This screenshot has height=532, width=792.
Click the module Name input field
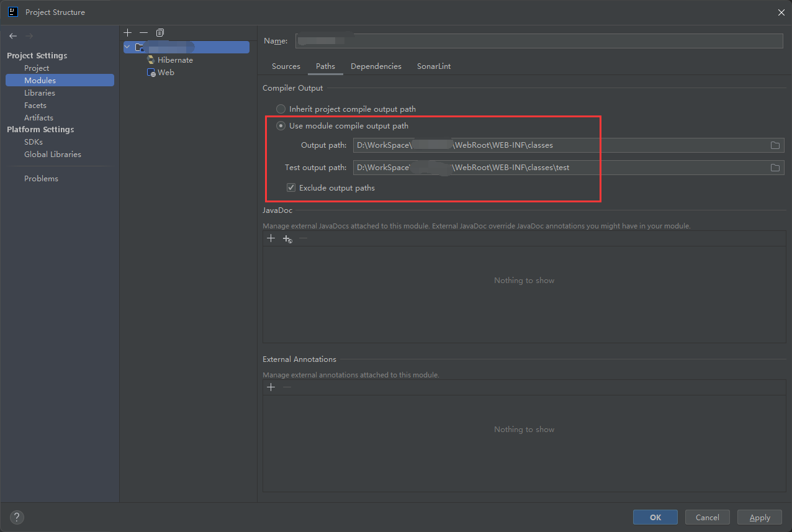point(539,41)
